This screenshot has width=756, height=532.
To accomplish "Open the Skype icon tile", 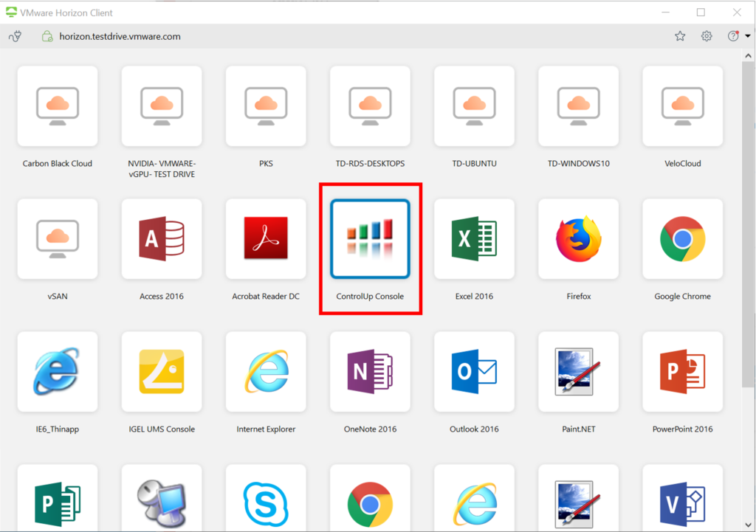I will [x=266, y=498].
